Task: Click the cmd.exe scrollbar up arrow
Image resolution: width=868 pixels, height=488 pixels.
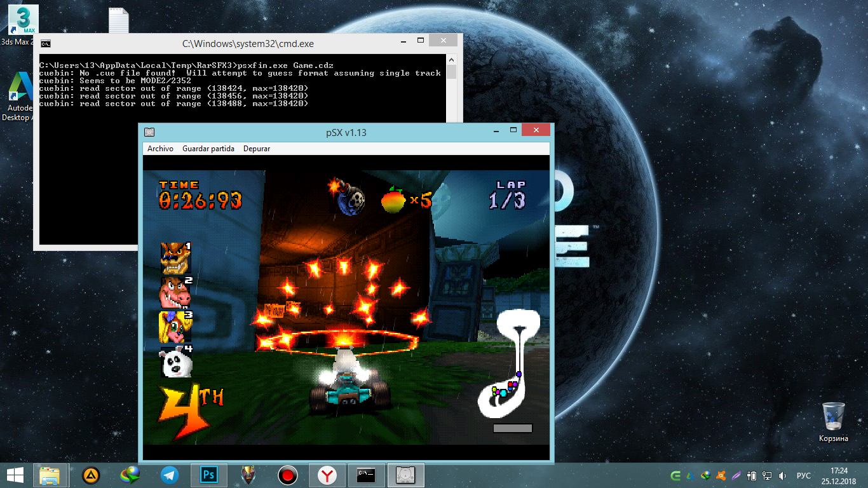Action: [x=451, y=58]
